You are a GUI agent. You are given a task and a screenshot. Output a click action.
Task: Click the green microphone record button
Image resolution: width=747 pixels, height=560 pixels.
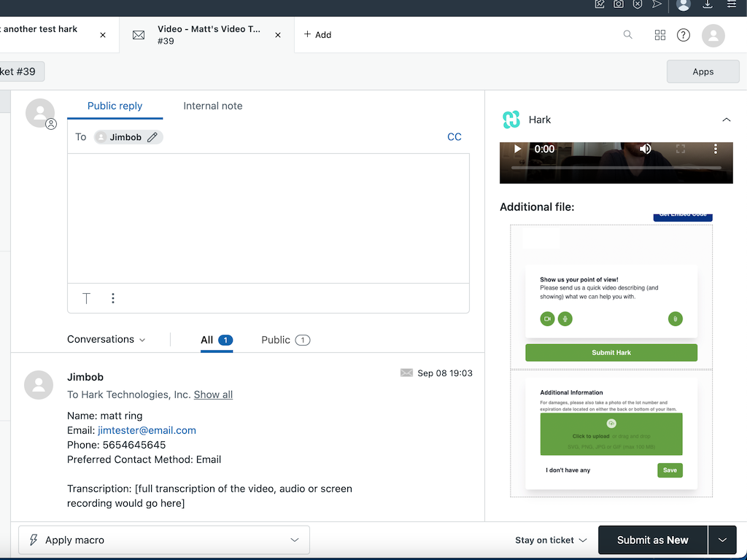pyautogui.click(x=565, y=319)
